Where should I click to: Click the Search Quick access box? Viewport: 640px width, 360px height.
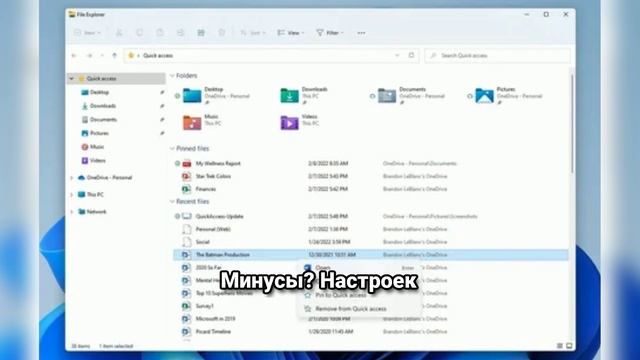pos(497,55)
